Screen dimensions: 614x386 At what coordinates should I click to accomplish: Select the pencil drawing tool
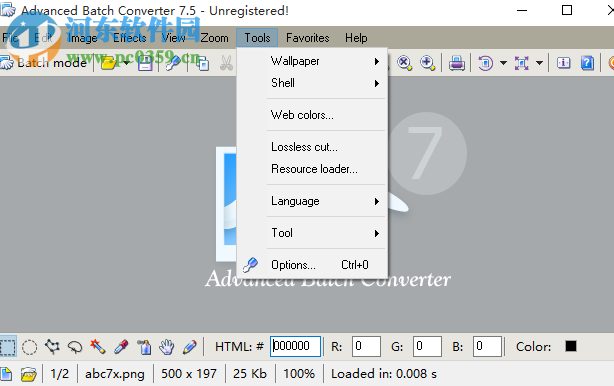pos(190,346)
